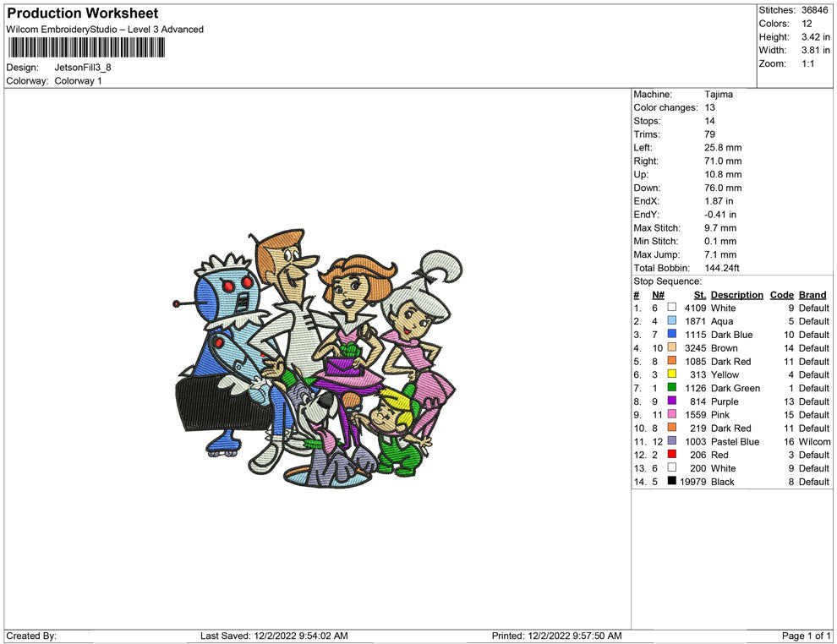Click the Stops value '14'
The height and width of the screenshot is (644, 837).
[x=710, y=121]
